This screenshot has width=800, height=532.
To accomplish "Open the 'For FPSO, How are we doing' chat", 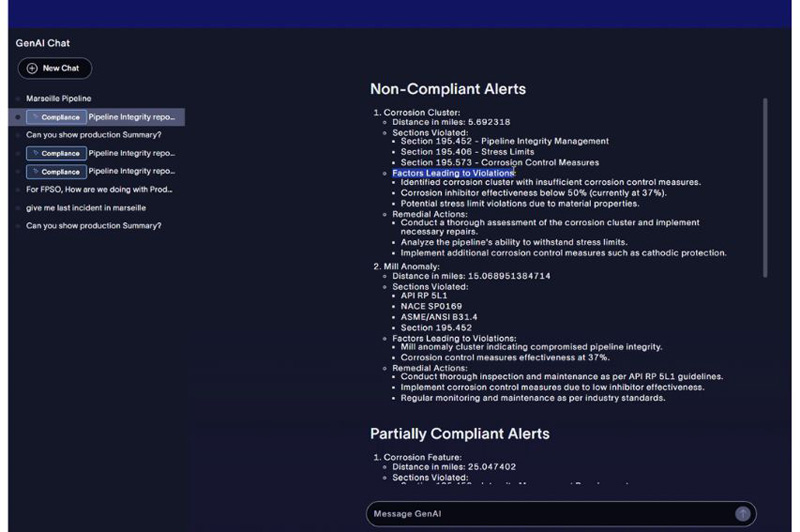I will coord(99,189).
